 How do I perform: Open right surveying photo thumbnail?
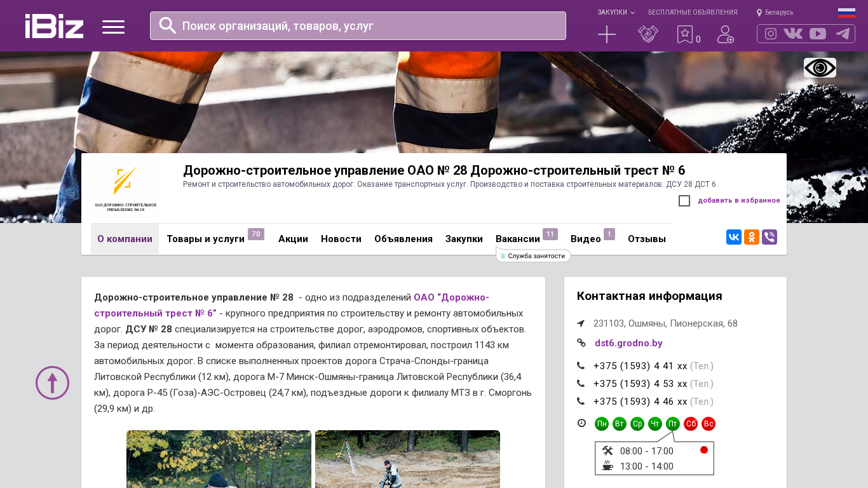[x=407, y=459]
